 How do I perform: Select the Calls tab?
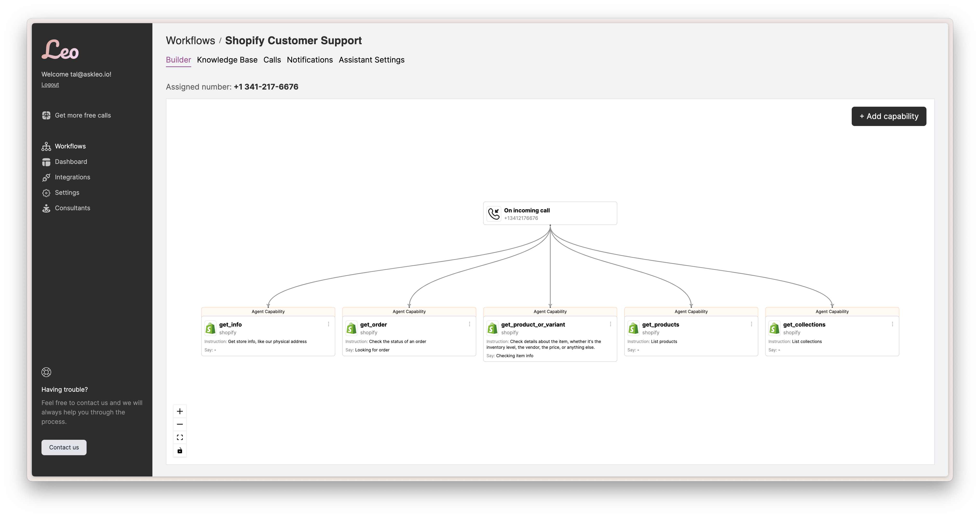click(x=272, y=60)
